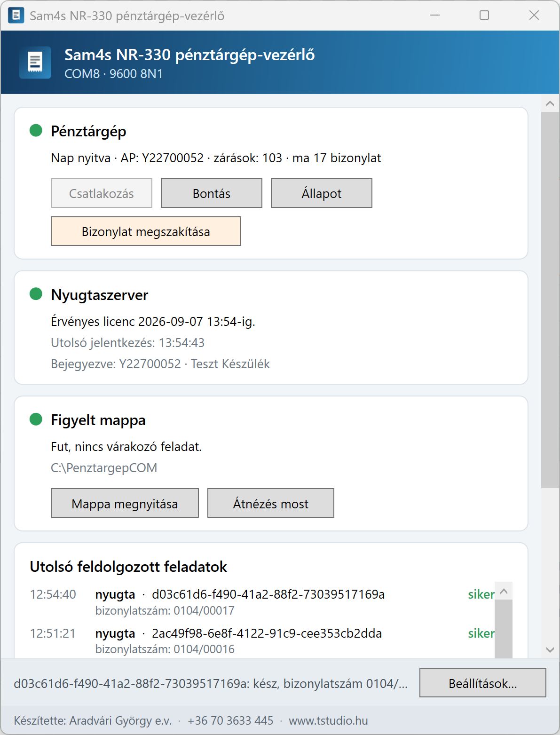Viewport: 560px width, 735px height.
Task: Click main scrollbar up arrow
Action: 550,104
